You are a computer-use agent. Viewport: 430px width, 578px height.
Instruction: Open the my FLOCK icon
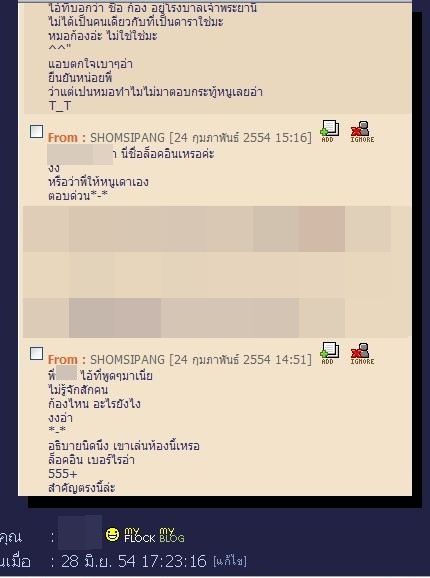139,535
